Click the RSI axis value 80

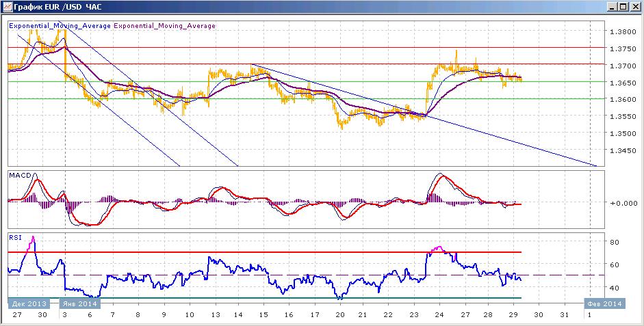coord(614,242)
